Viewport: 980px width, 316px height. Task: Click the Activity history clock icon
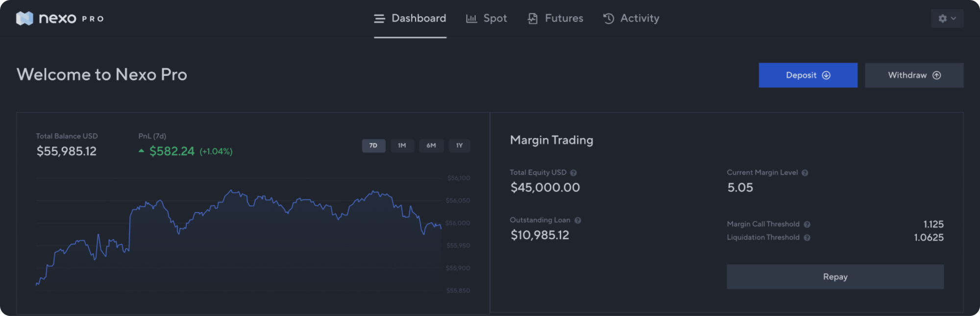click(609, 19)
